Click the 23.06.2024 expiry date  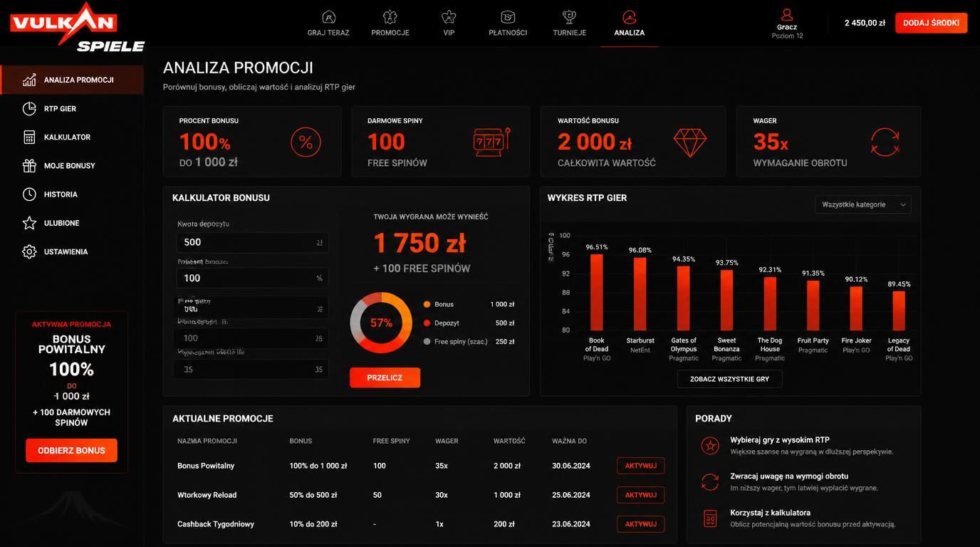tap(571, 524)
